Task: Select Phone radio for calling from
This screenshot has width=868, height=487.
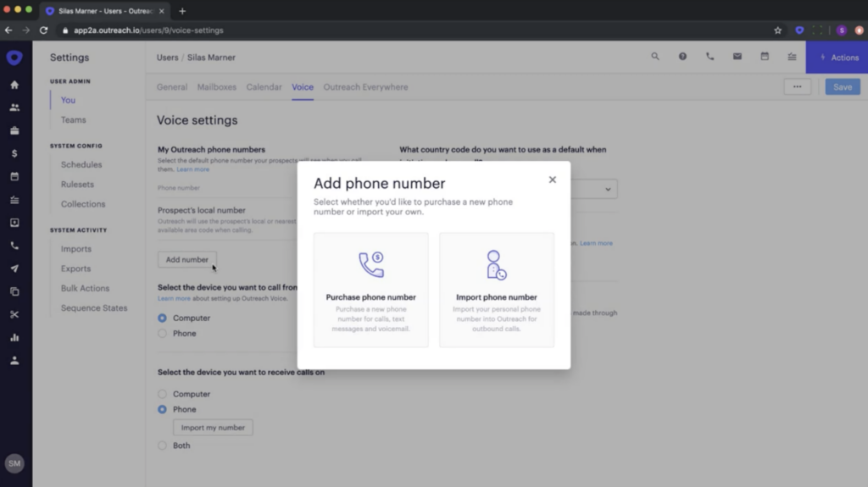Action: [x=162, y=334]
